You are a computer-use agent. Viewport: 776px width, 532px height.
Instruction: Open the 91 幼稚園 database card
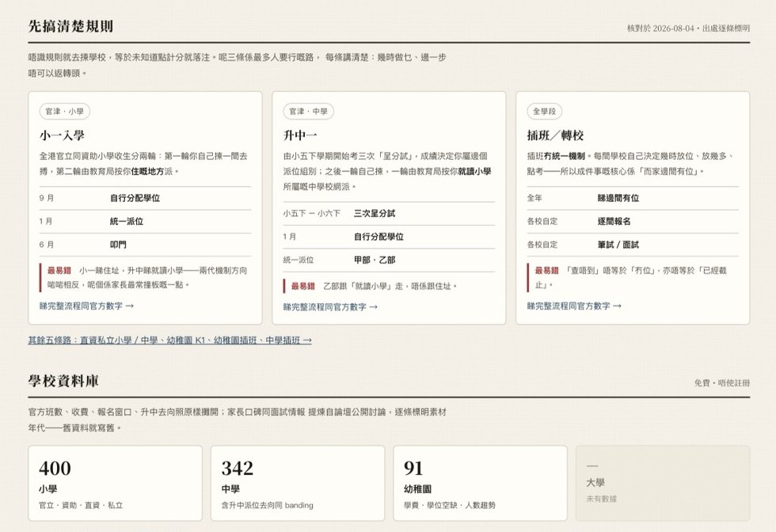click(480, 483)
